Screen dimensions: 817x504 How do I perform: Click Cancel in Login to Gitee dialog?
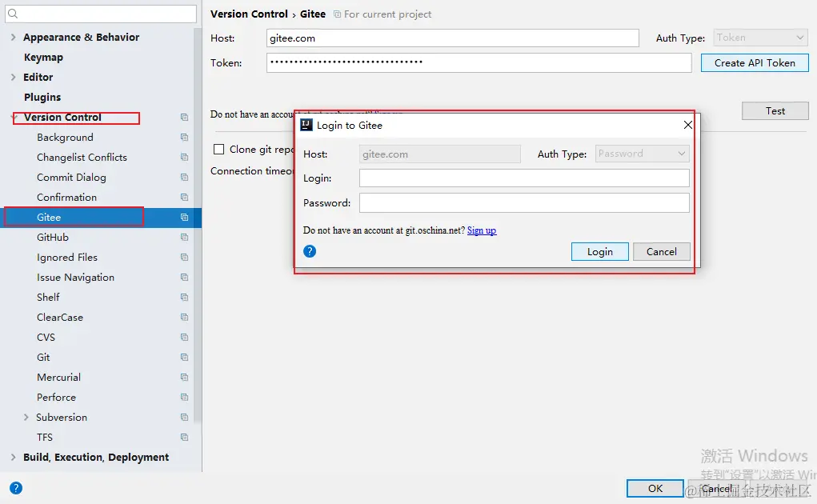(662, 252)
